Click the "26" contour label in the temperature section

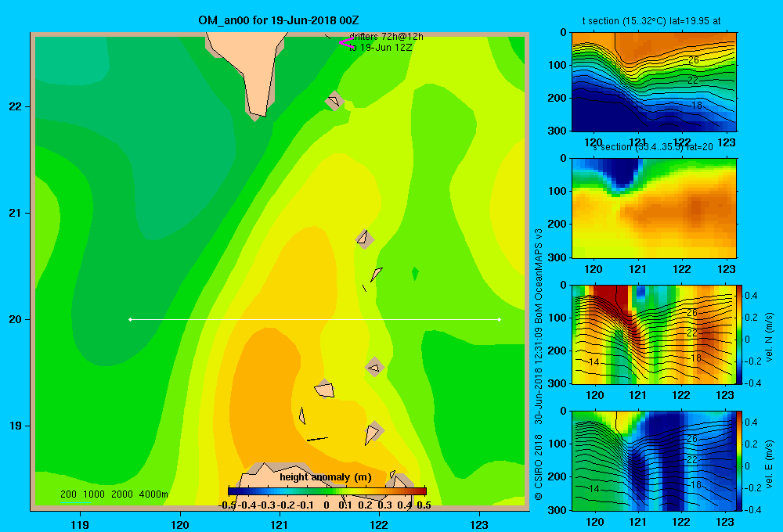click(x=693, y=60)
